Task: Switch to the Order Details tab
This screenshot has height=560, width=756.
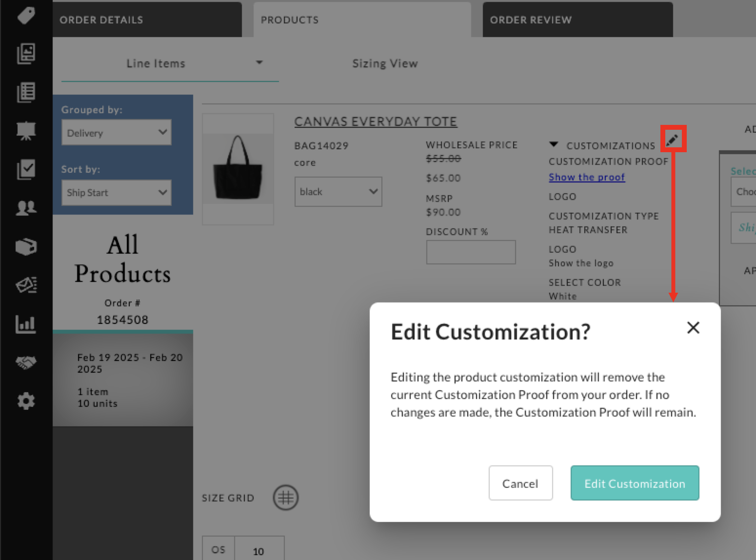Action: coord(146,20)
